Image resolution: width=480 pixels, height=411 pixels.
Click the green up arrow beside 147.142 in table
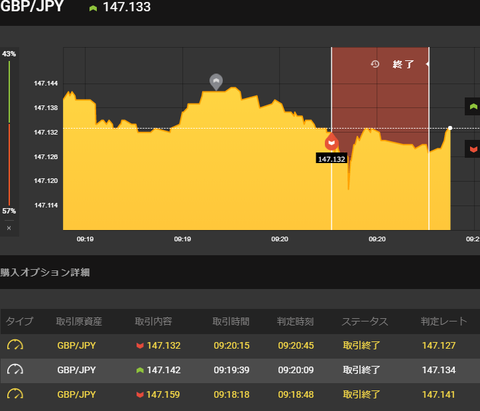[x=140, y=370]
